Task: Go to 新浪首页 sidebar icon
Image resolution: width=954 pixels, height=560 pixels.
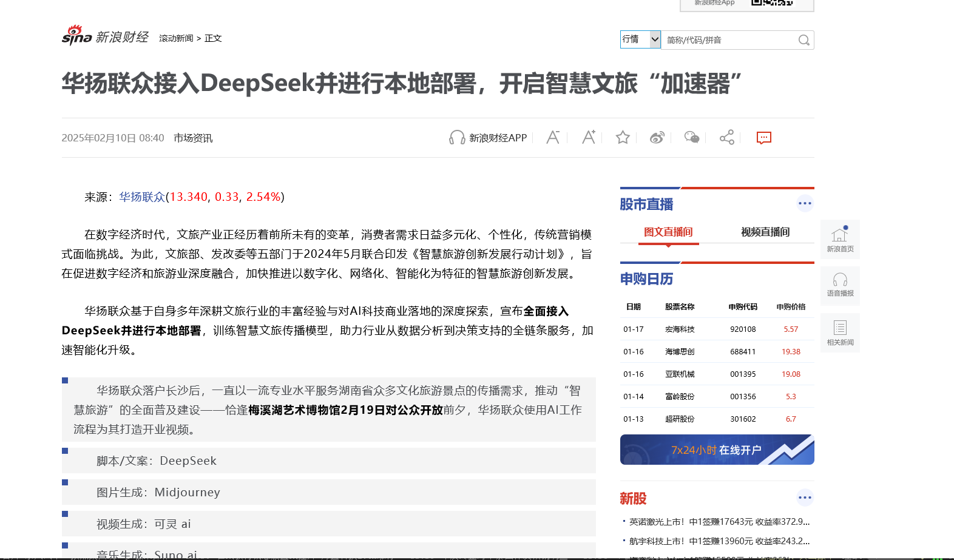Action: coord(840,239)
